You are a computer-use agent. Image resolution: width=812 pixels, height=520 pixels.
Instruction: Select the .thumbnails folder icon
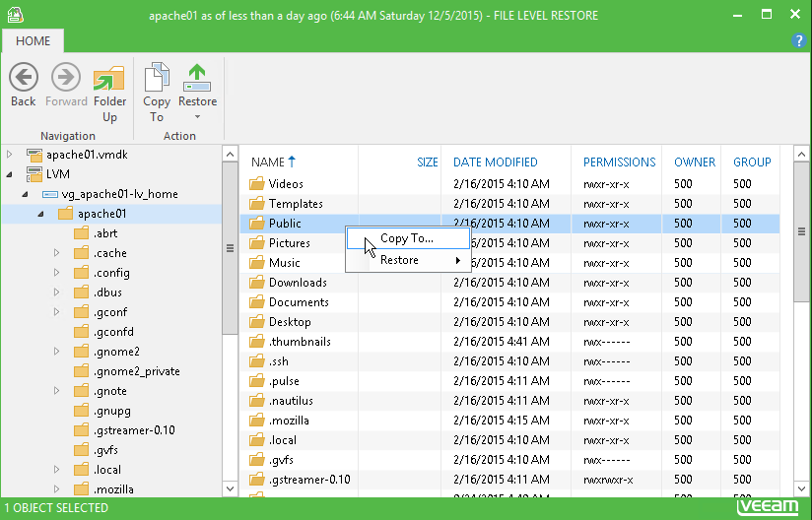256,341
